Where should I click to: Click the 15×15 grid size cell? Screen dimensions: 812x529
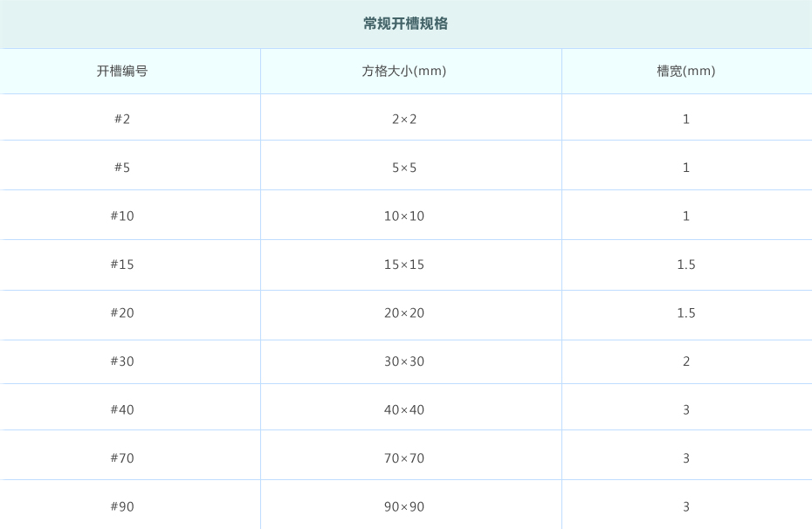404,264
